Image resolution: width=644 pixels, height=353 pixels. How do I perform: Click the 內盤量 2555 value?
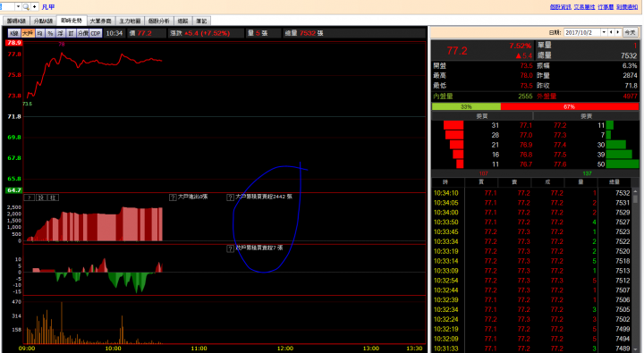coord(525,97)
